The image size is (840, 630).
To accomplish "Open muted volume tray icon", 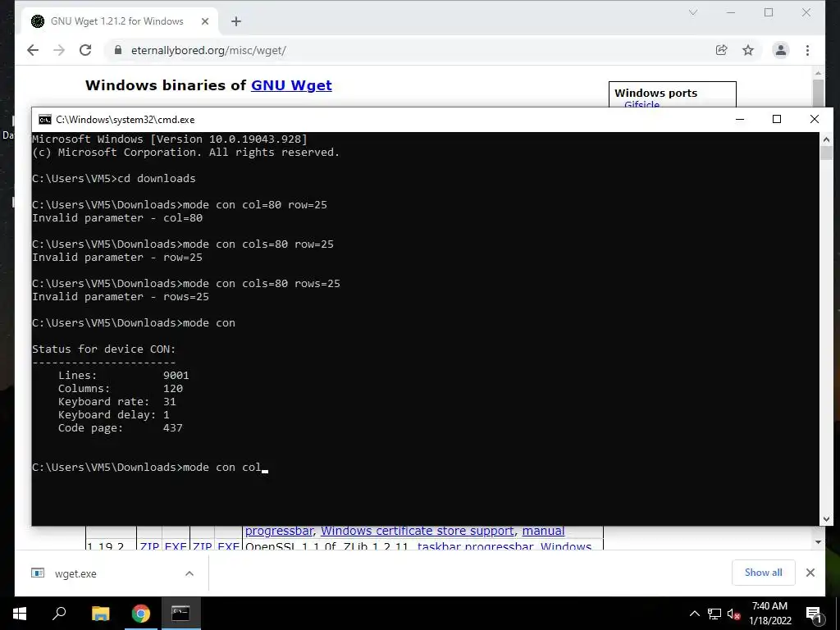I will pos(733,614).
